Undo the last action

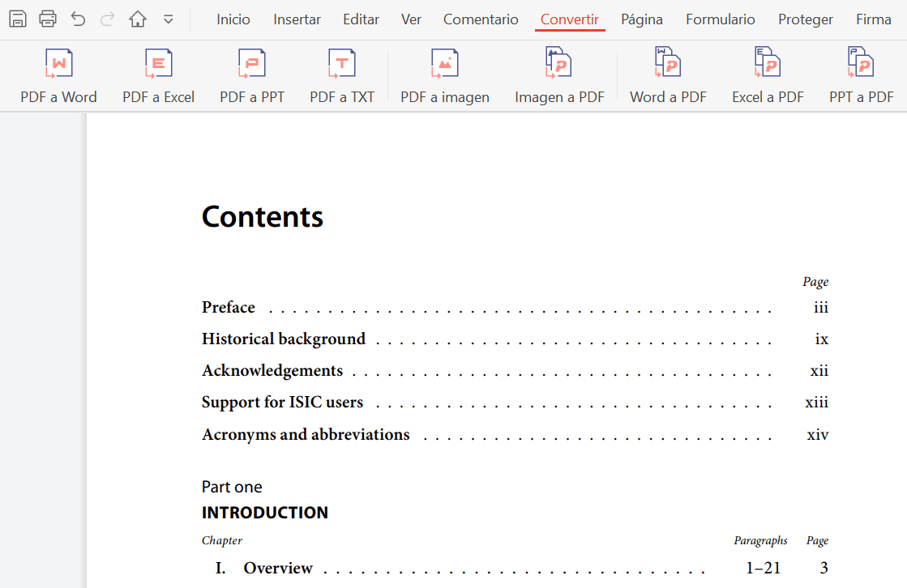(x=78, y=18)
